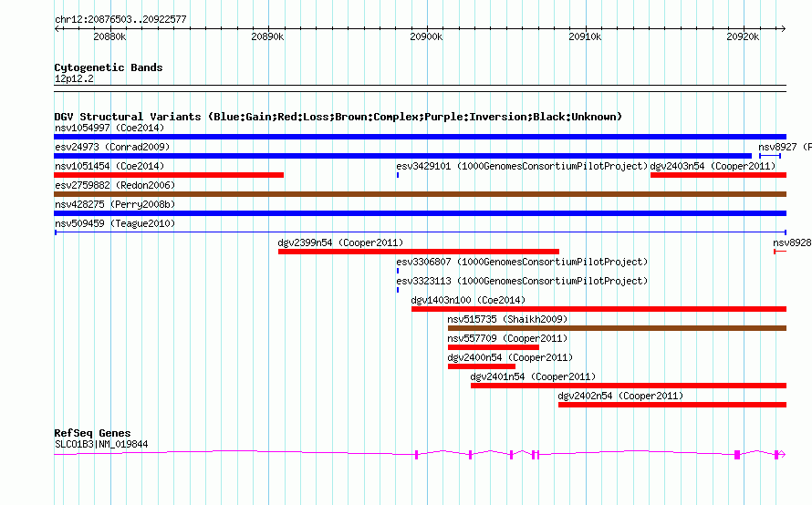Click the nsv8928 red variant glyph
Viewport: 812px width, 505px height.
click(780, 252)
